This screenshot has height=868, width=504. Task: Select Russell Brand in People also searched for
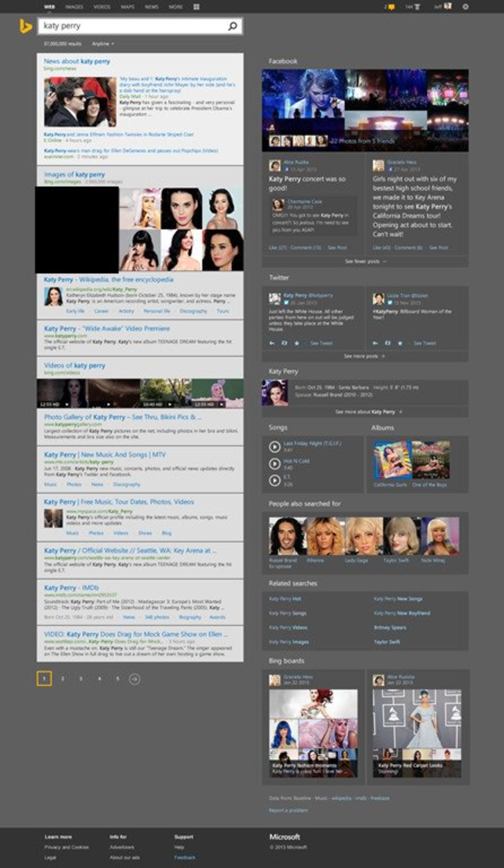click(x=287, y=536)
